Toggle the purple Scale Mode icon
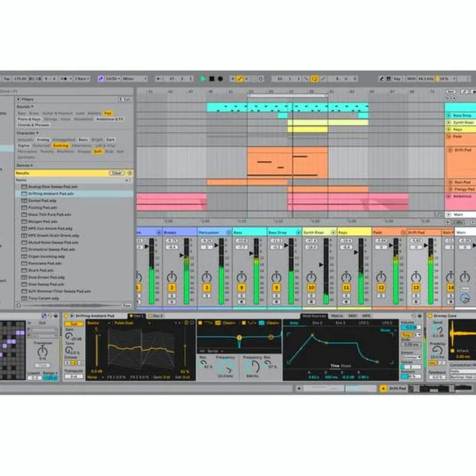Screen dimensions: 476x476 [100, 79]
